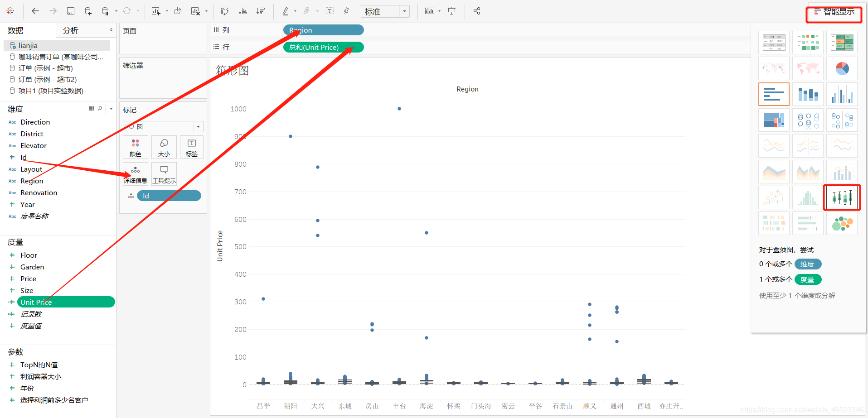
Task: Click the 朝阳 label on the axis
Action: point(291,406)
